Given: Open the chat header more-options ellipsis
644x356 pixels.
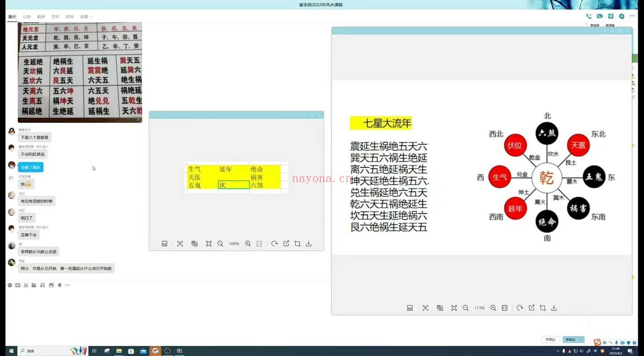Looking at the screenshot, I should (632, 16).
